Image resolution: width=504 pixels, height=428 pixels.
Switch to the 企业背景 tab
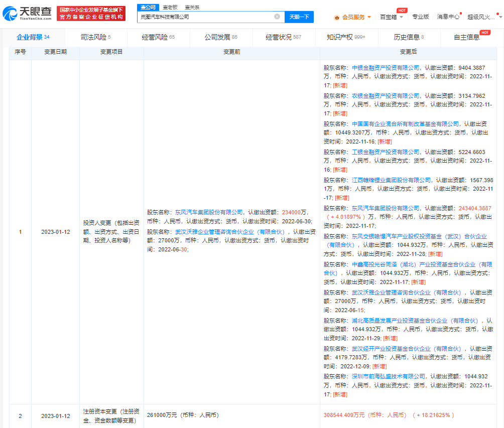33,37
